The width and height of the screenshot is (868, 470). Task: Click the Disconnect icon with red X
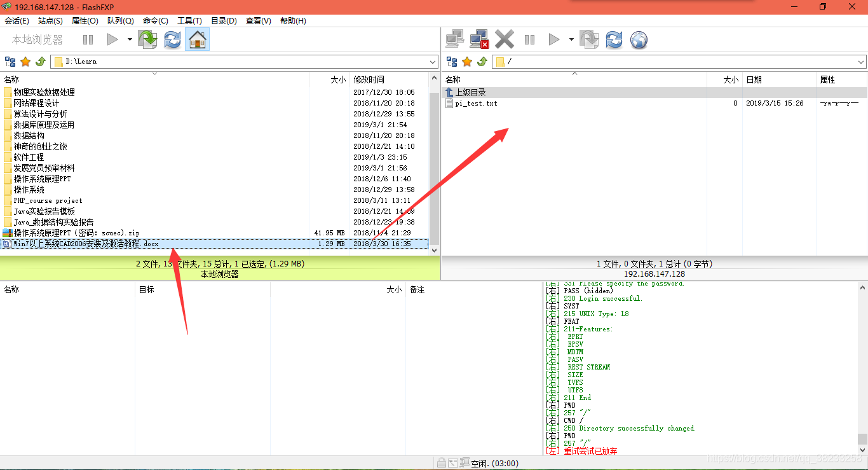[x=479, y=39]
